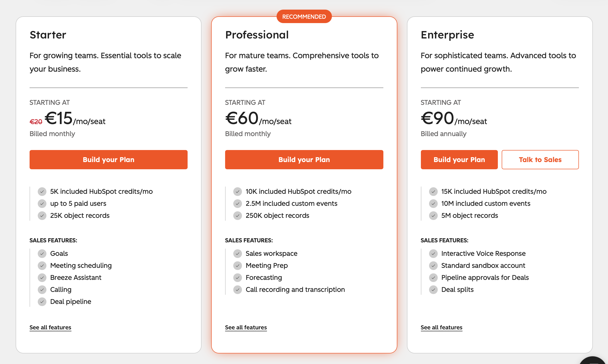
Task: Click the checkmark next to Forecasting
Action: point(238,277)
